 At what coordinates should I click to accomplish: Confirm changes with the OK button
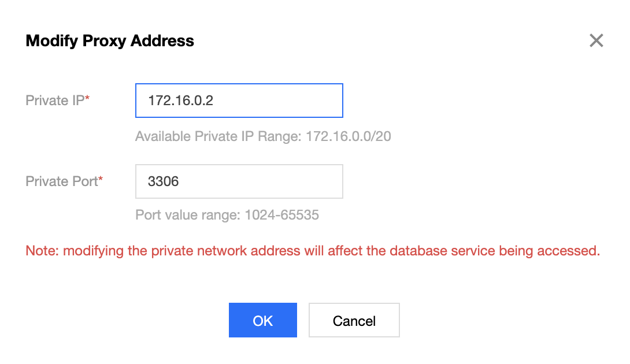tap(262, 321)
